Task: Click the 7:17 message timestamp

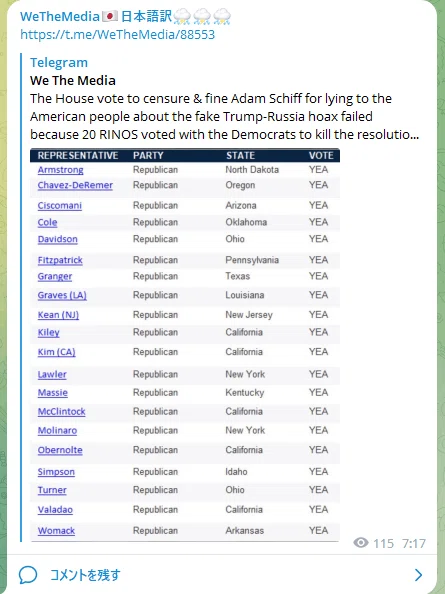Action: (414, 544)
